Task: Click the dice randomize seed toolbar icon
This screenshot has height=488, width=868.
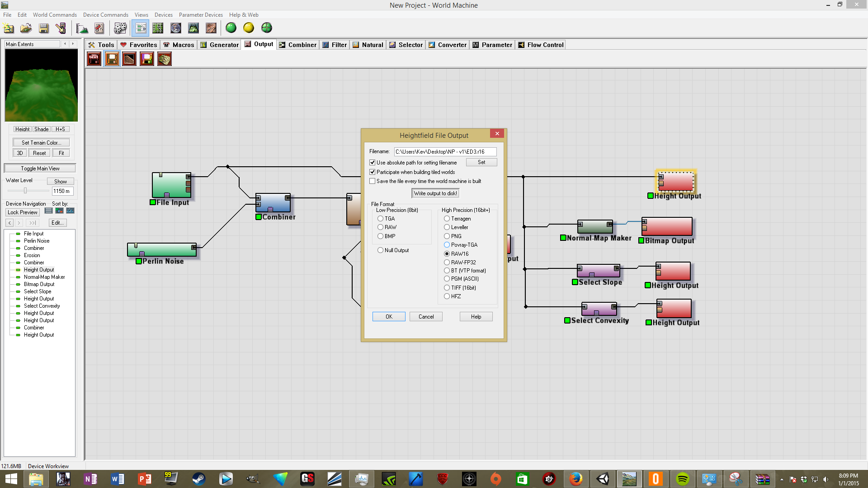Action: [120, 28]
